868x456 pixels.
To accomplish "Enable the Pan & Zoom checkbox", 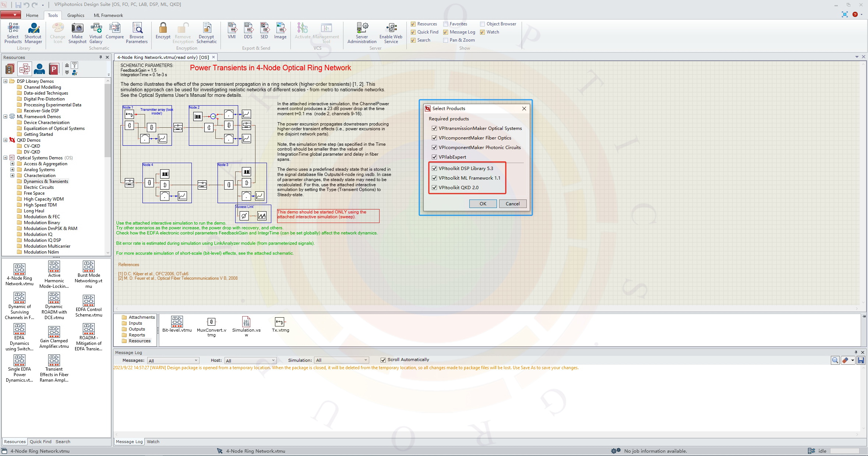I will (445, 40).
